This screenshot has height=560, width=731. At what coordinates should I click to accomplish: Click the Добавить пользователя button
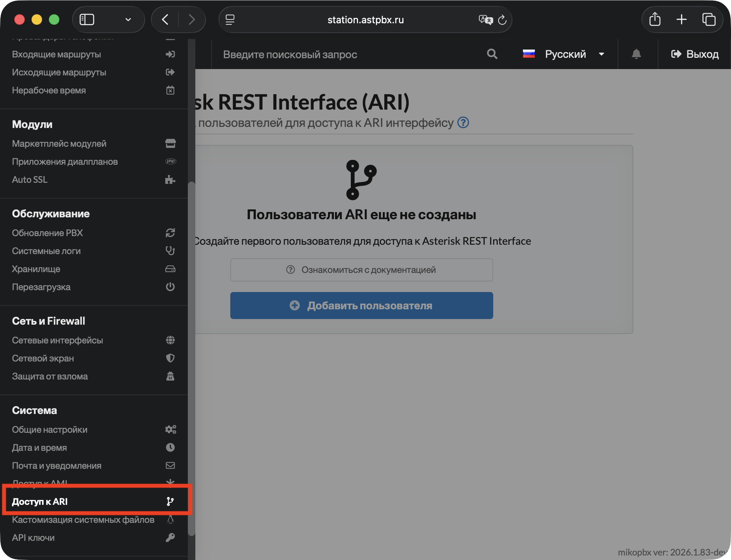click(361, 306)
